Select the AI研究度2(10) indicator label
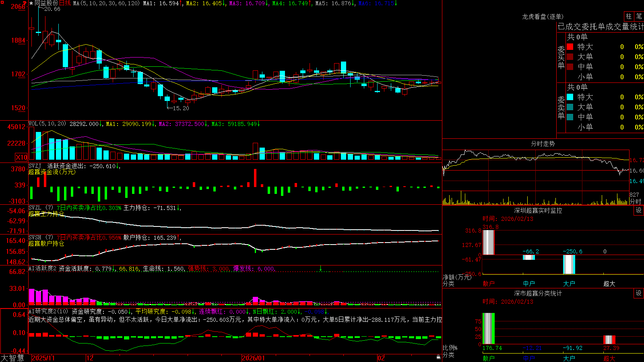This screenshot has width=644, height=362. [x=48, y=311]
